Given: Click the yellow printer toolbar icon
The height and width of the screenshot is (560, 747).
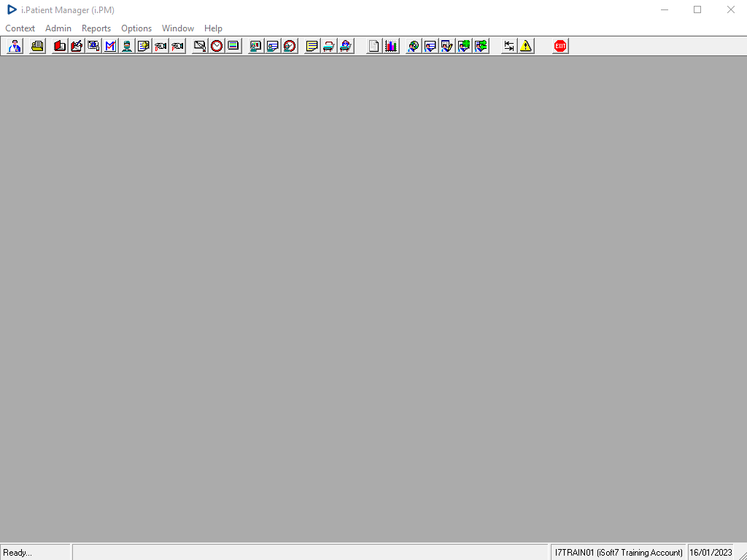Looking at the screenshot, I should (x=37, y=46).
